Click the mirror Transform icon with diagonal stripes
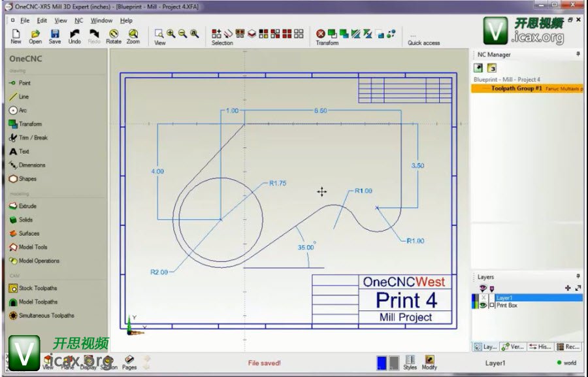This screenshot has width=588, height=377. 356,34
